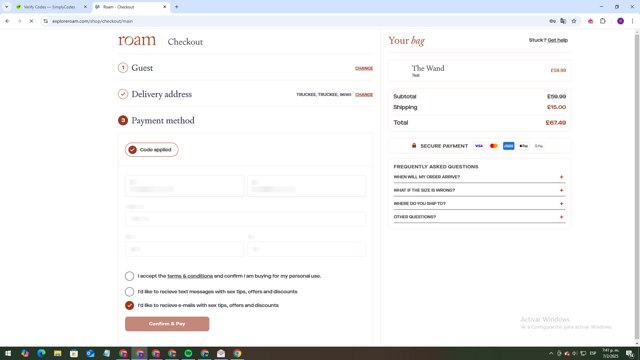Viewport: 640px width, 360px height.
Task: Expand Where do you ship to question
Action: coord(479,203)
